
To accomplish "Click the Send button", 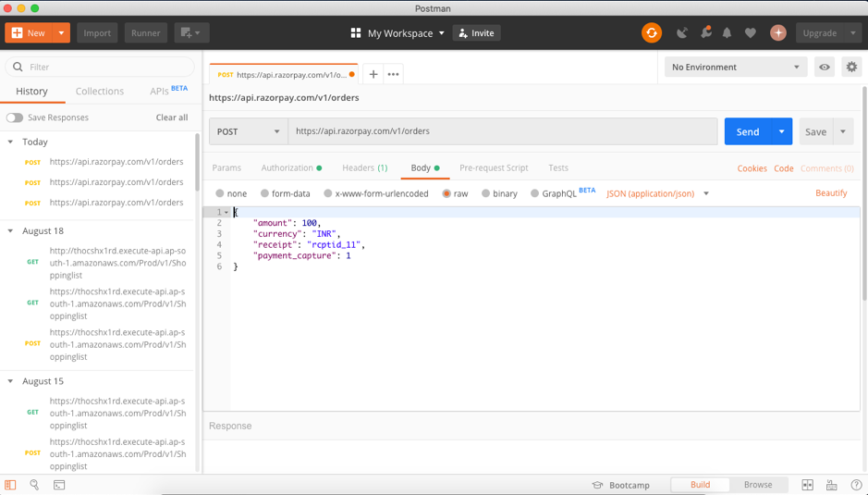I will pos(747,131).
